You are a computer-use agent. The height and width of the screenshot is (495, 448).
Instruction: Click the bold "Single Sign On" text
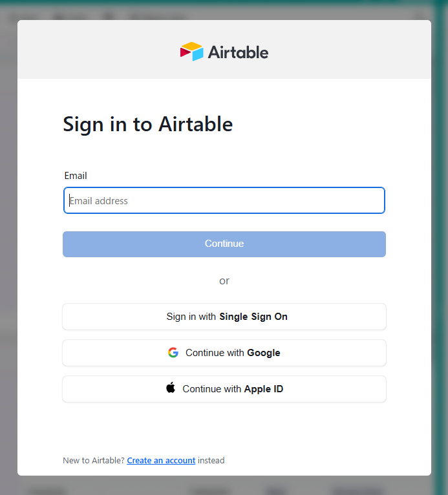click(253, 317)
